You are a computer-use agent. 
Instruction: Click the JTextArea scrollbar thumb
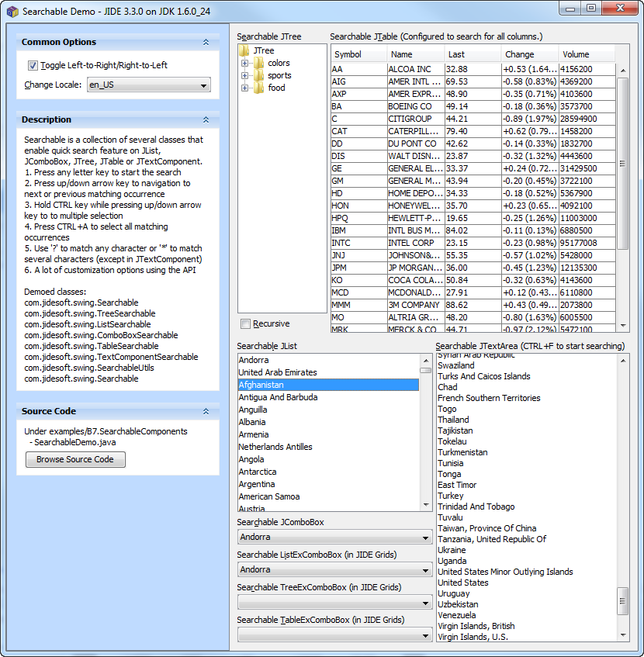[x=622, y=601]
